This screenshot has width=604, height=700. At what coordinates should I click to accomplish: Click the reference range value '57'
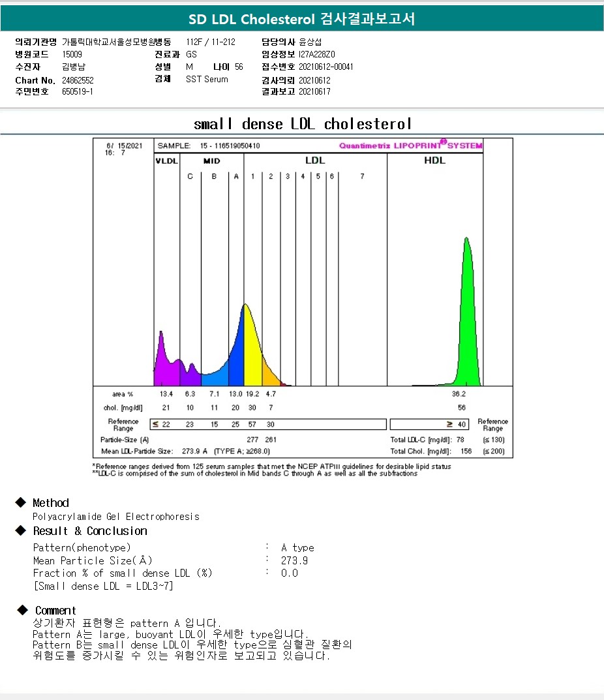coord(252,424)
